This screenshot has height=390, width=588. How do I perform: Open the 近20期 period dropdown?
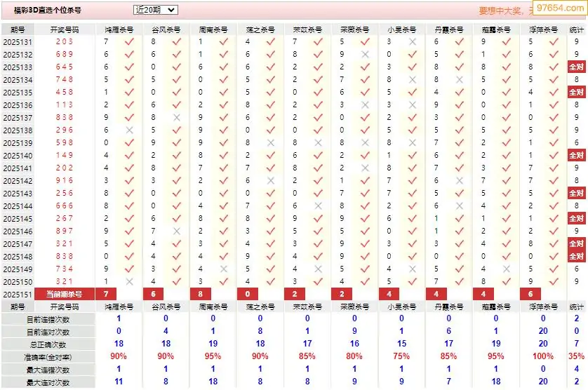click(x=155, y=10)
